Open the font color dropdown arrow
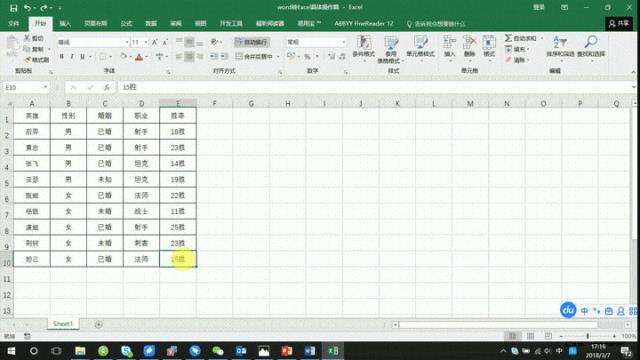 (x=147, y=57)
